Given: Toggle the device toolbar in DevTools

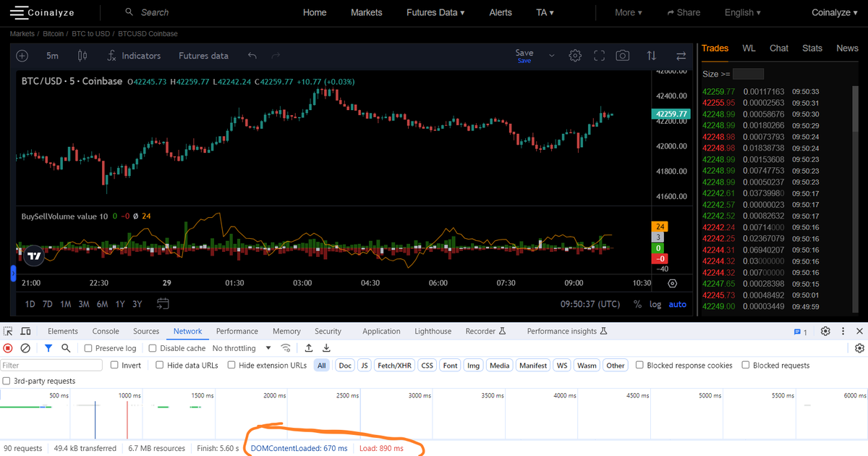Looking at the screenshot, I should [x=25, y=332].
